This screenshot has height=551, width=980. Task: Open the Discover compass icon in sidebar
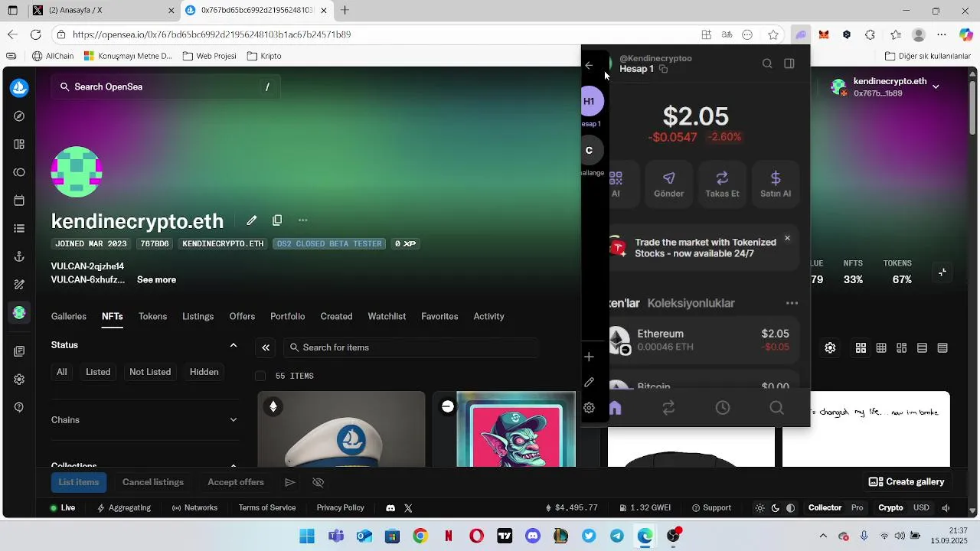click(x=19, y=116)
